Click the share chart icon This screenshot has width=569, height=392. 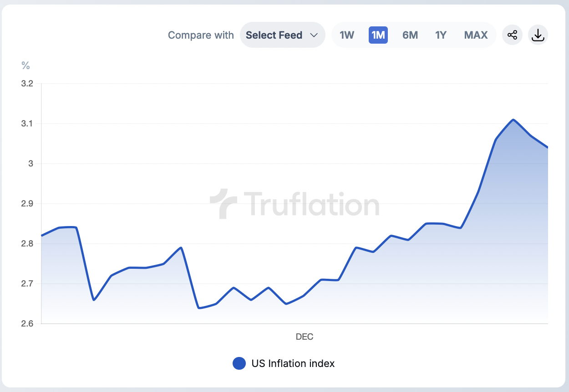(x=512, y=35)
